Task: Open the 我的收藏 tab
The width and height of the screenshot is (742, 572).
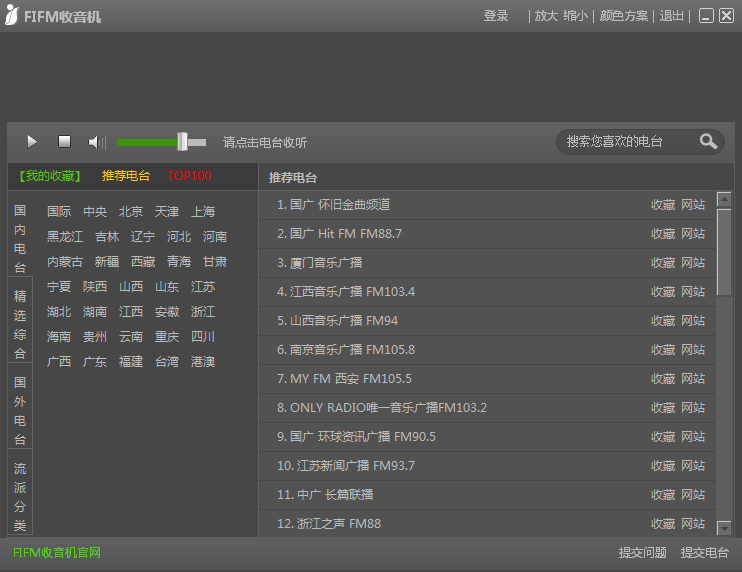Action: pyautogui.click(x=50, y=176)
